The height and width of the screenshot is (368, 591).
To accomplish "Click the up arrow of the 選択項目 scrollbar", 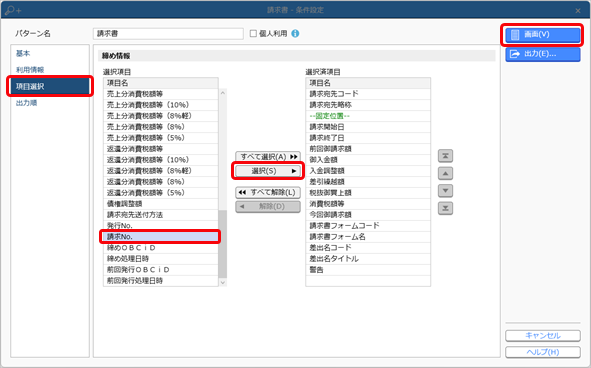I will pos(223,93).
